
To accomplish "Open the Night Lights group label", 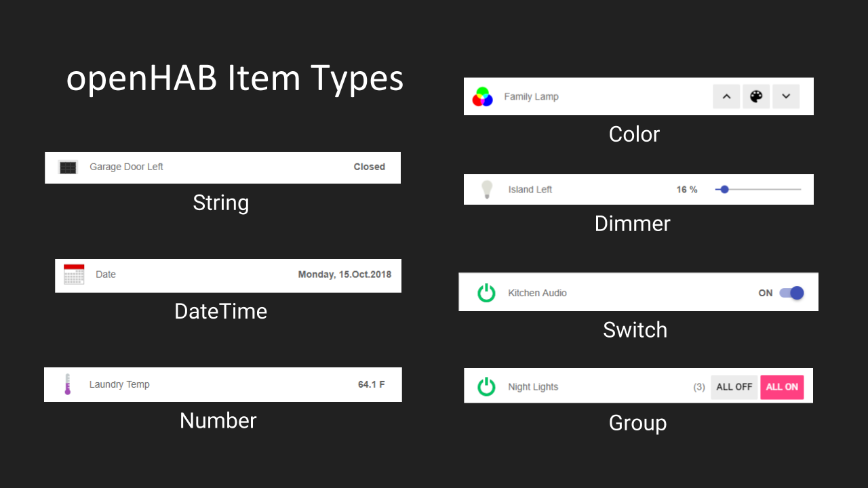I will coord(533,387).
